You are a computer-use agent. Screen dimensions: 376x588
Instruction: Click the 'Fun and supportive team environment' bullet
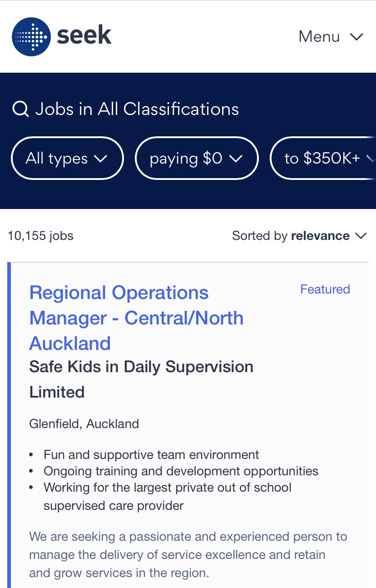point(151,455)
